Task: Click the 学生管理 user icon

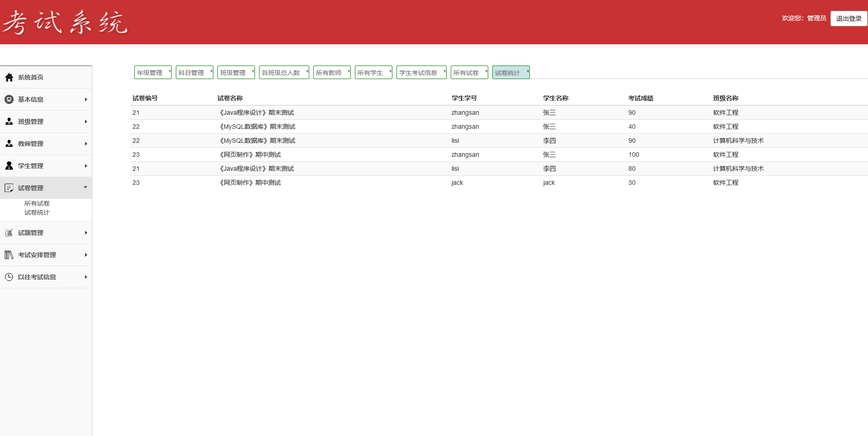Action: click(9, 166)
